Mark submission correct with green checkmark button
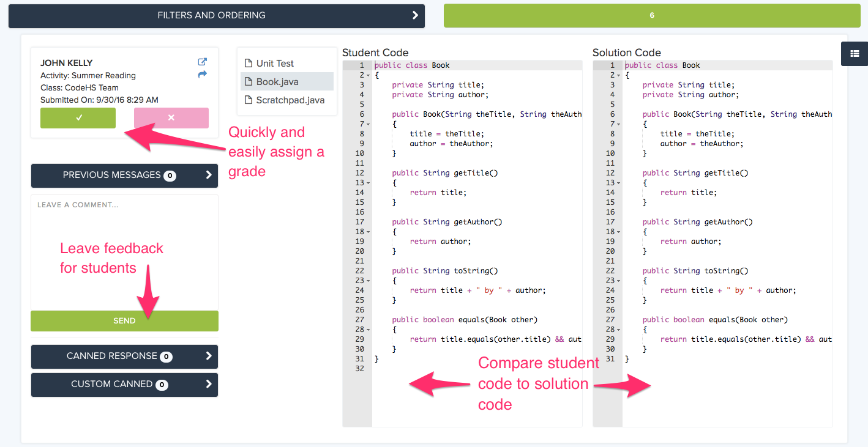Viewport: 868px width, 447px height. pos(78,118)
